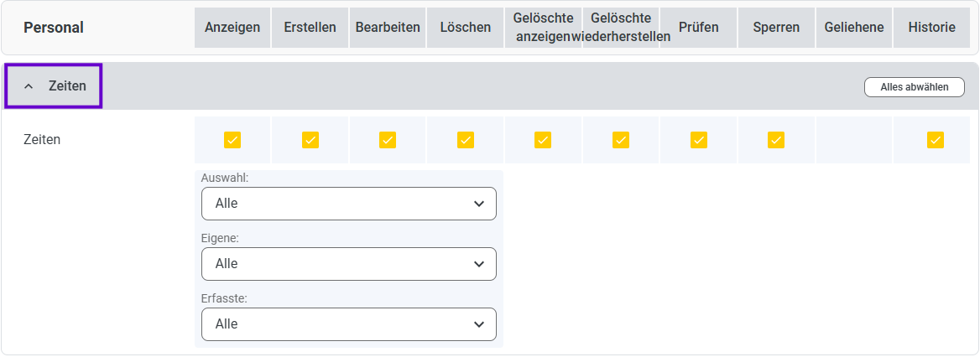Open the Erfasste dropdown
The height and width of the screenshot is (357, 980).
[x=349, y=324]
